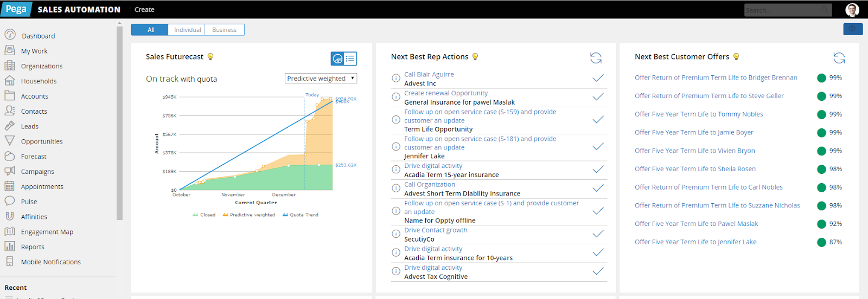Viewport: 868px width, 299px height.
Task: Refresh Next Best Customer Offers
Action: click(x=839, y=58)
